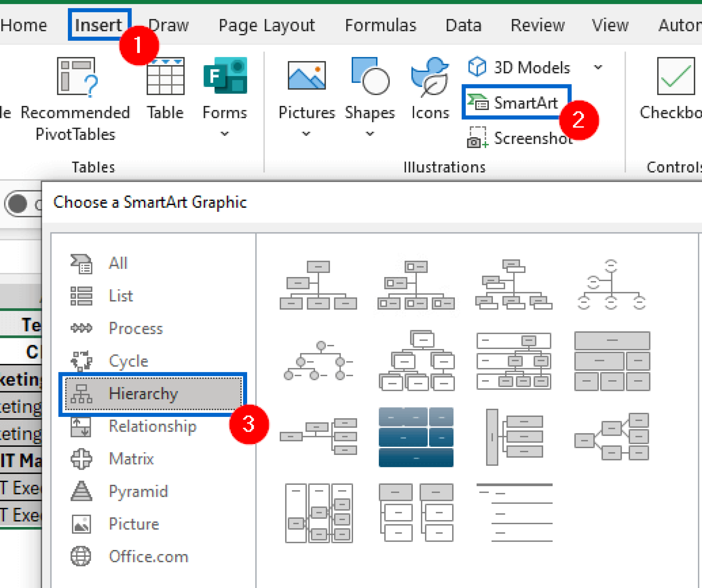Select the Pyramid SmartArt category
The height and width of the screenshot is (588, 702).
pyautogui.click(x=138, y=491)
